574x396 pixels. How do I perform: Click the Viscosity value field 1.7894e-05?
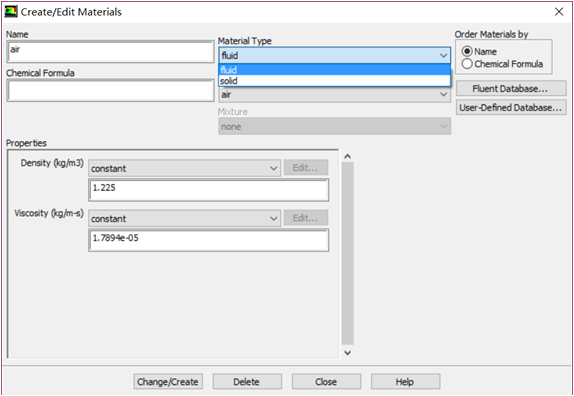(209, 240)
